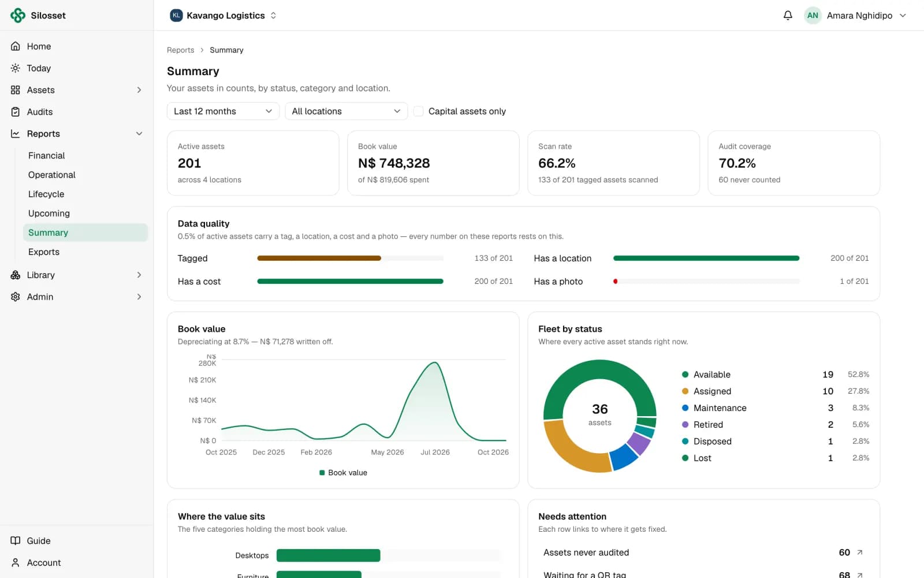Open user menu chevron beside Amara Nghidipo
This screenshot has width=924, height=578.
[903, 16]
